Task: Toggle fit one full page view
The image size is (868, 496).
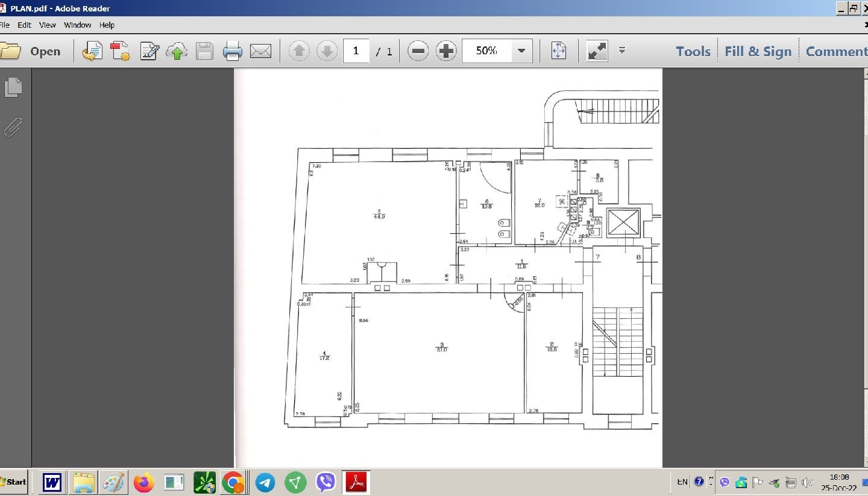Action: [559, 51]
